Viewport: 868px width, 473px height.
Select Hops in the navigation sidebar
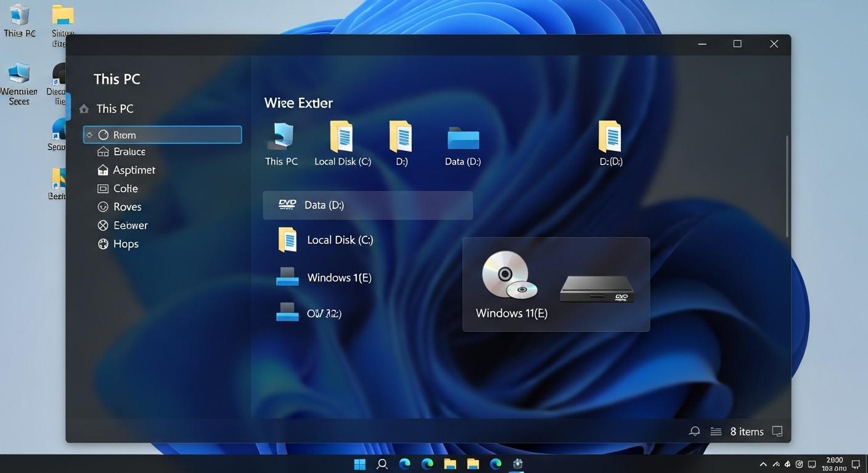[125, 244]
